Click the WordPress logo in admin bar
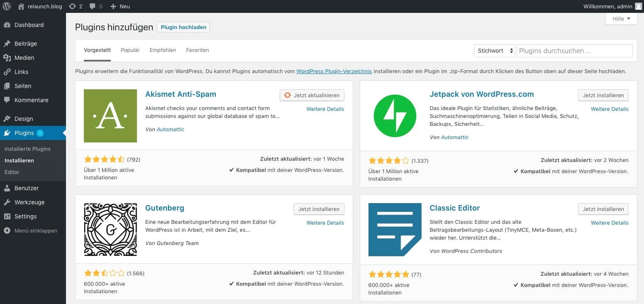The height and width of the screenshot is (304, 644). [7, 6]
